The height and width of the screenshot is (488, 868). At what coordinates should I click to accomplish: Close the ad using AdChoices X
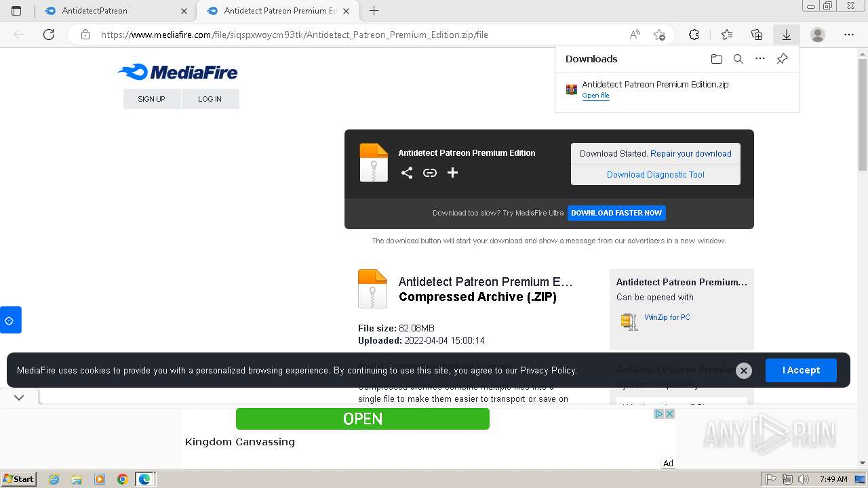(x=669, y=413)
